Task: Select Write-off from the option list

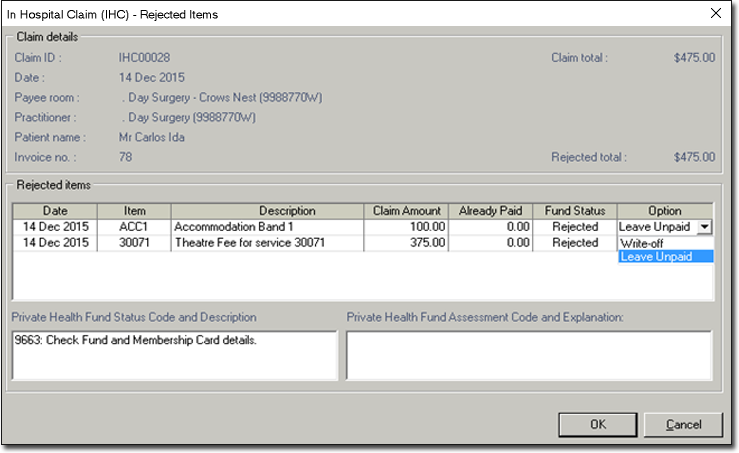Action: (641, 243)
